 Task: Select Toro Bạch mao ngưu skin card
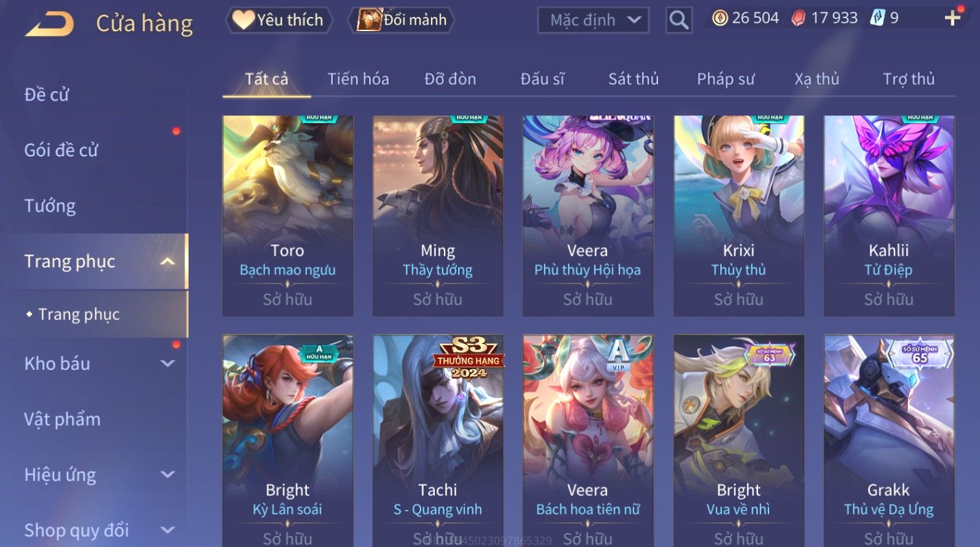(x=288, y=216)
